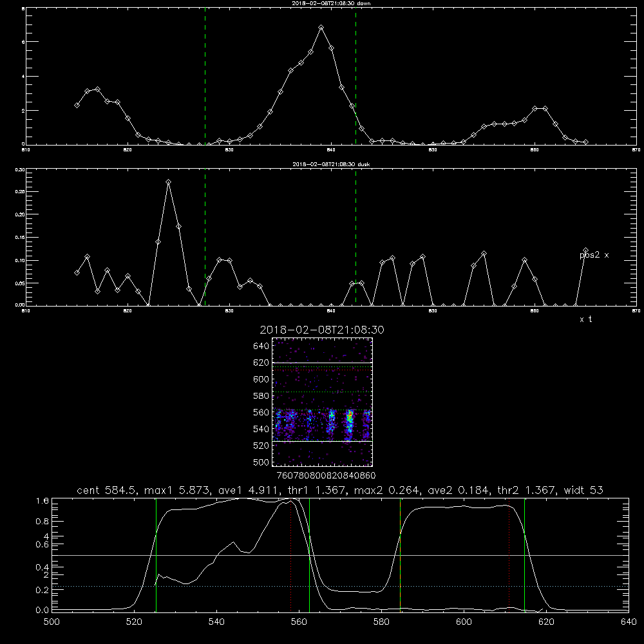This screenshot has height=644, width=644.
Task: Click the '560' tick label on bottom plot x-axis
Action: [x=299, y=622]
